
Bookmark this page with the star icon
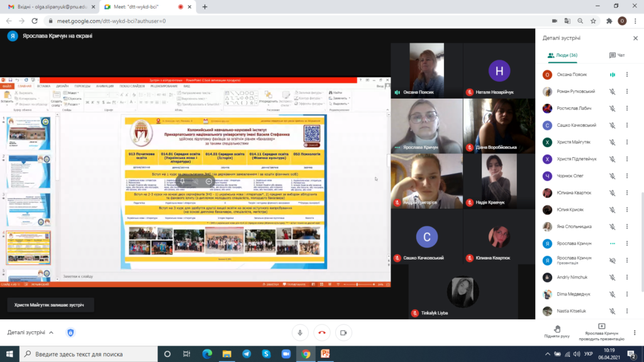pyautogui.click(x=594, y=21)
